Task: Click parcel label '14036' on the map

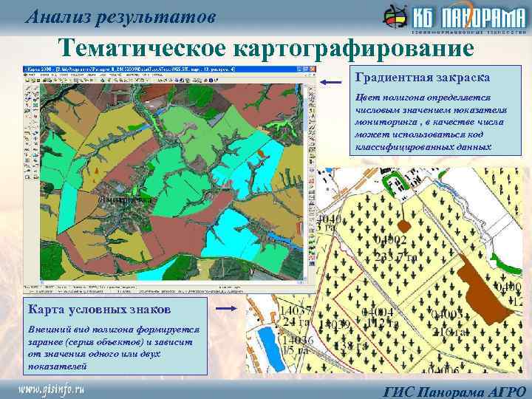Action: (x=298, y=340)
